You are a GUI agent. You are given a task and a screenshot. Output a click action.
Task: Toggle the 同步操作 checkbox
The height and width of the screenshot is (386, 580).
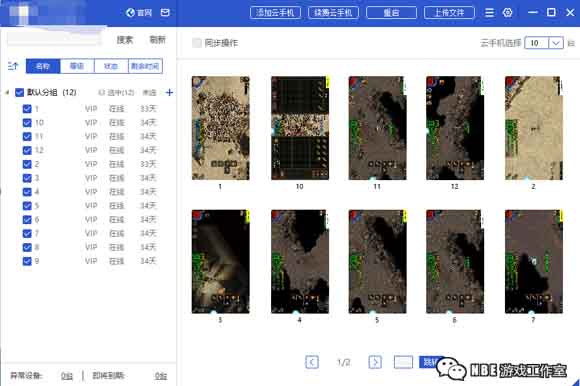point(197,43)
